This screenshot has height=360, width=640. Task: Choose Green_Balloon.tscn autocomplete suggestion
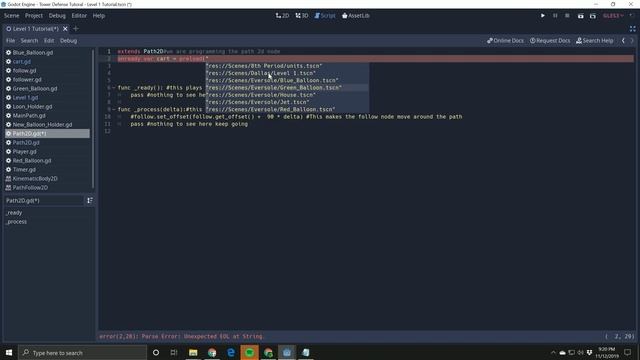(287, 88)
